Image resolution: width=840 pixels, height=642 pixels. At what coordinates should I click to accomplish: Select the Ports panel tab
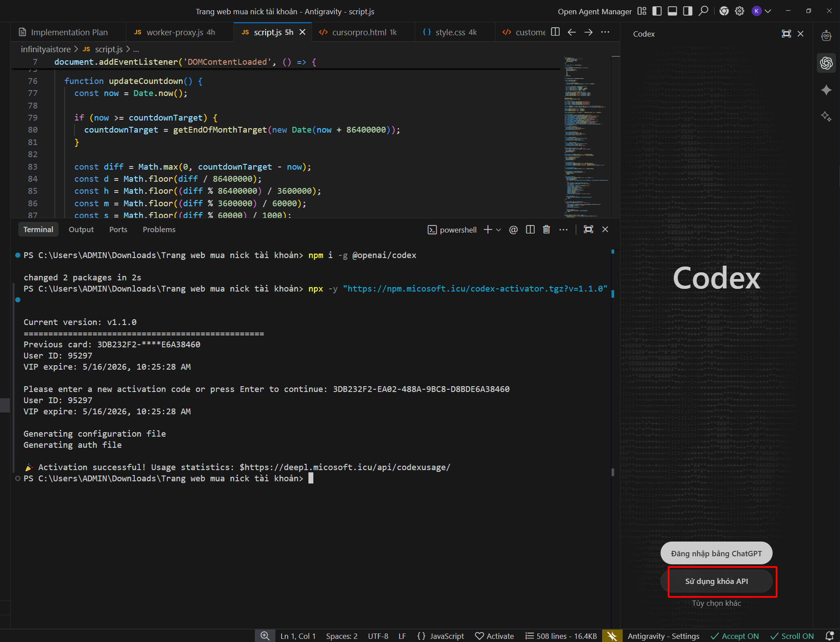(118, 229)
